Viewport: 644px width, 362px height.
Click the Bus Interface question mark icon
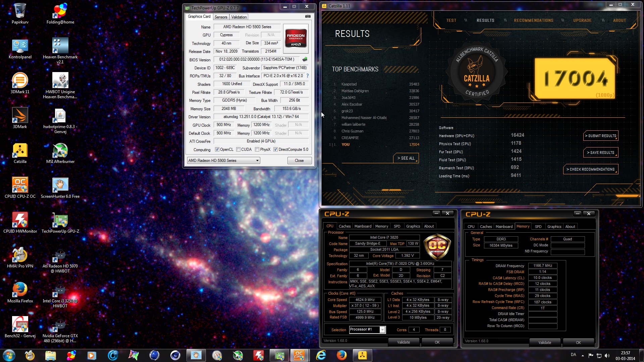pyautogui.click(x=307, y=76)
